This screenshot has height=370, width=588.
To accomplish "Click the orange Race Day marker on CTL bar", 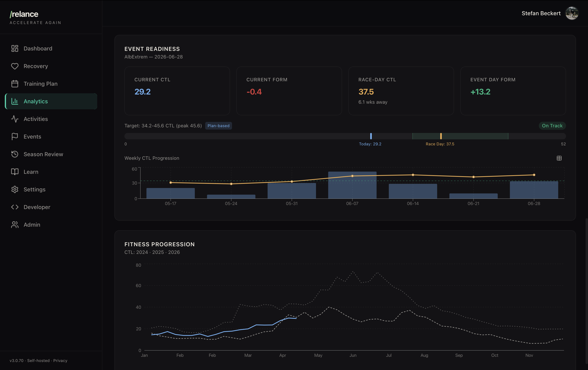I will 441,136.
